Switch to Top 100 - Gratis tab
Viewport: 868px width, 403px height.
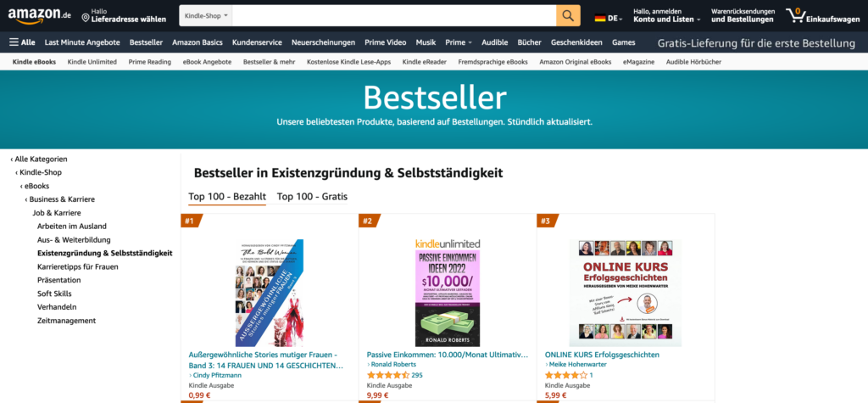(x=312, y=197)
